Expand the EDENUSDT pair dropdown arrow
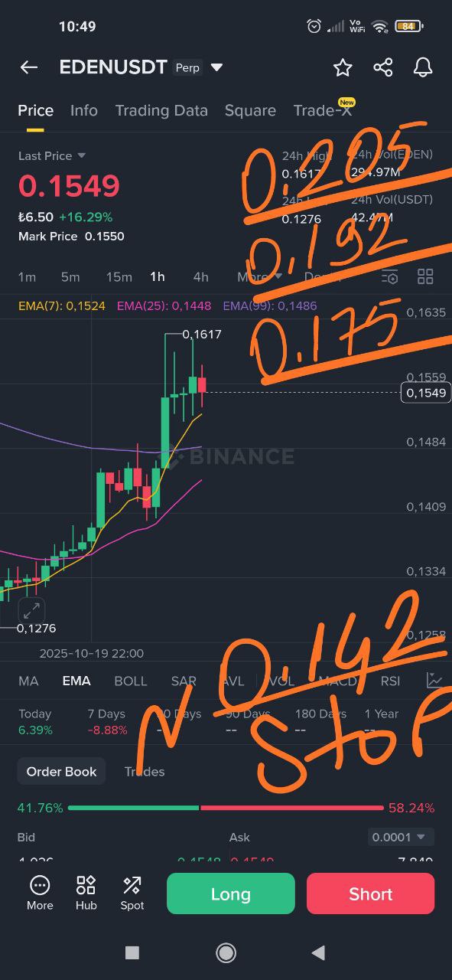This screenshot has height=980, width=452. (x=216, y=67)
